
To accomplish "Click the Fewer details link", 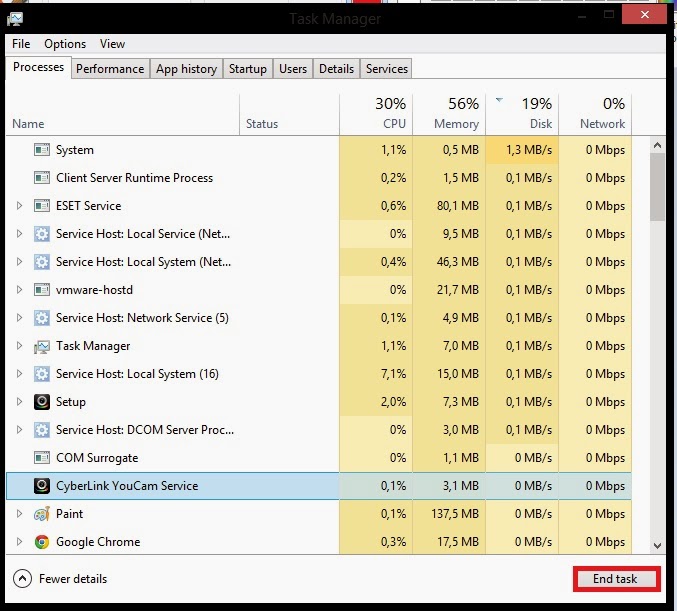I will click(x=73, y=579).
